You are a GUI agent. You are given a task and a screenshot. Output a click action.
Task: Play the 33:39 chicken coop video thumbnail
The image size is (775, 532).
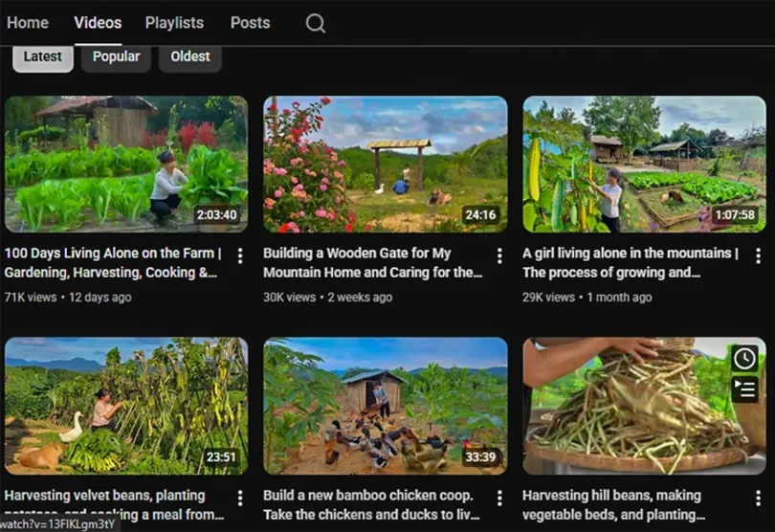tap(385, 405)
